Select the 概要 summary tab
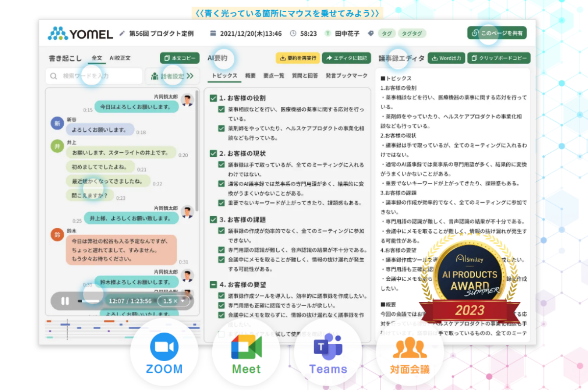 250,75
